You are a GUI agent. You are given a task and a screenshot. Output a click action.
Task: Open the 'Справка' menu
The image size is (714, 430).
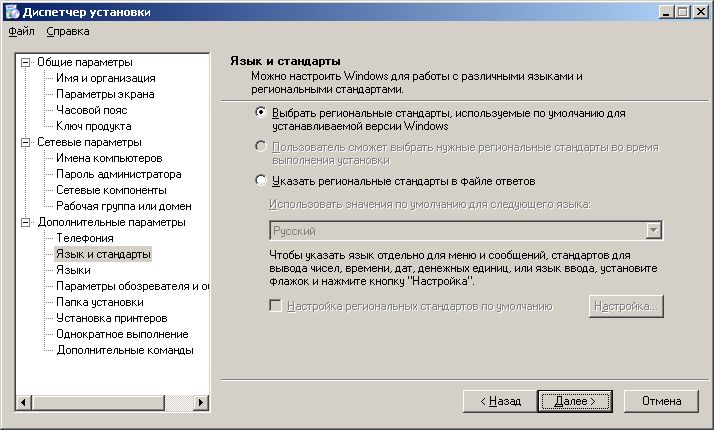(x=67, y=31)
